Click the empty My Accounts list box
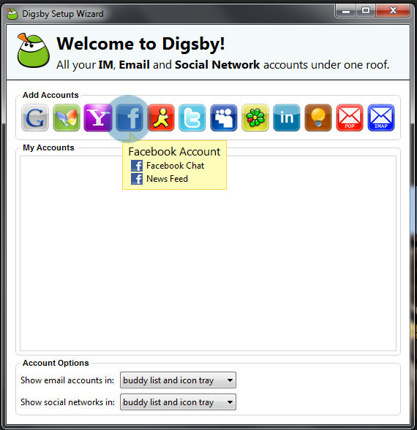Image resolution: width=417 pixels, height=430 pixels. click(208, 253)
